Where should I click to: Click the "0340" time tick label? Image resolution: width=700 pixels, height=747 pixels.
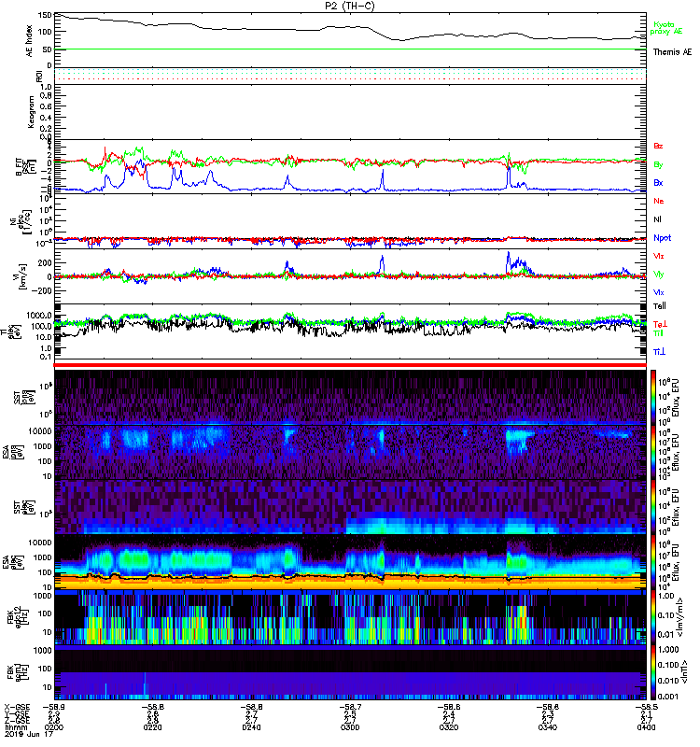547,727
